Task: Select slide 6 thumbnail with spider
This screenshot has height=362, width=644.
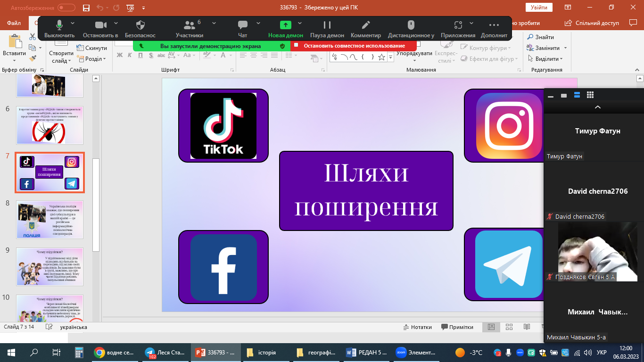Action: click(x=50, y=125)
